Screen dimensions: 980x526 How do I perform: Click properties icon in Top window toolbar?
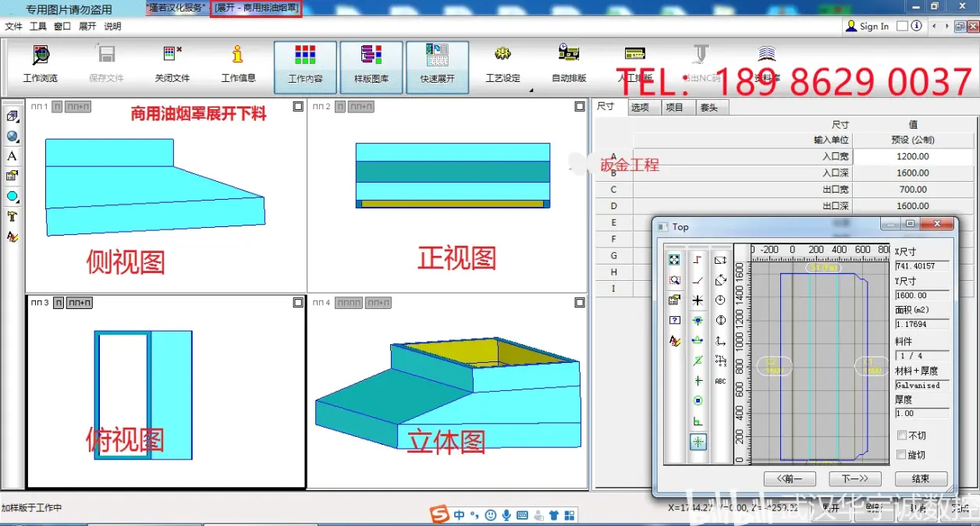(x=674, y=300)
